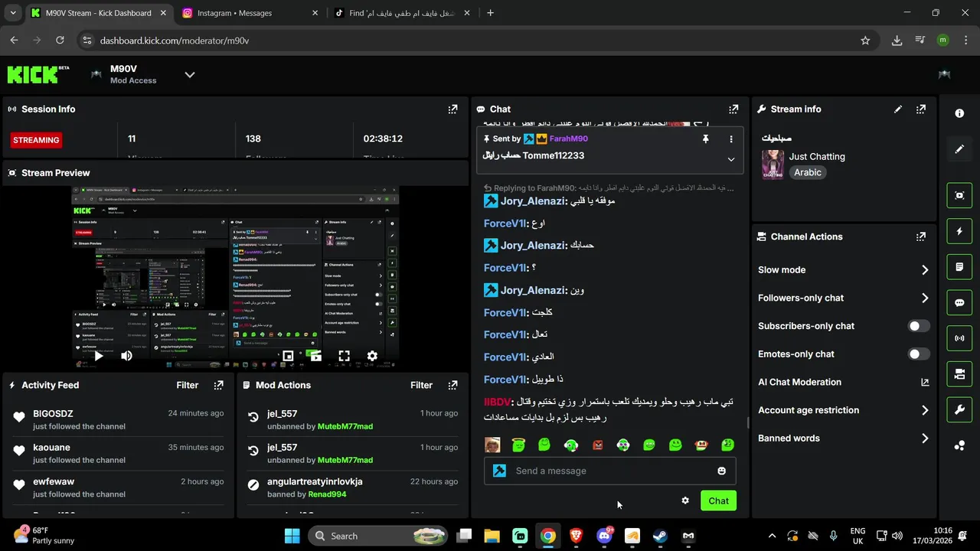
Task: Open stream preview settings gear
Action: (x=372, y=356)
